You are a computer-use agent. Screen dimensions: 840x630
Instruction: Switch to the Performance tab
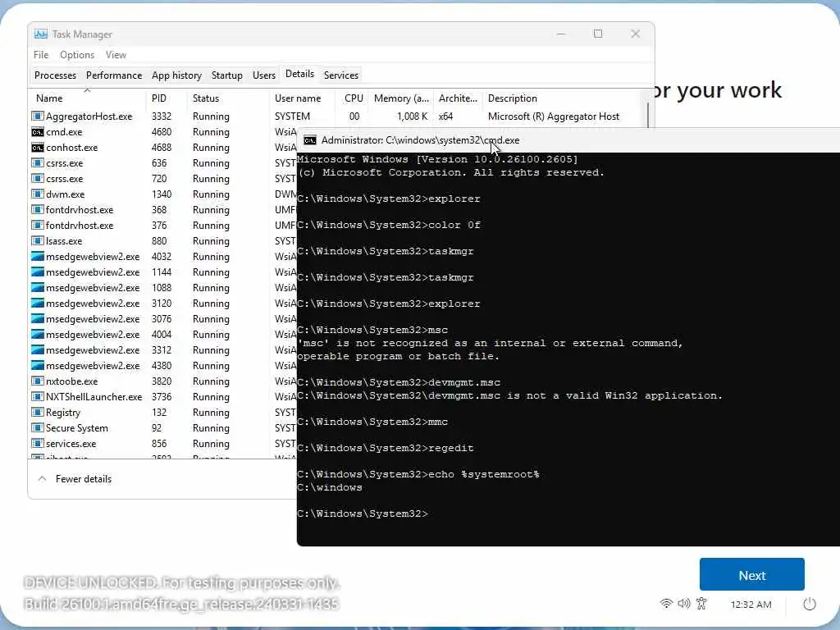[x=114, y=75]
